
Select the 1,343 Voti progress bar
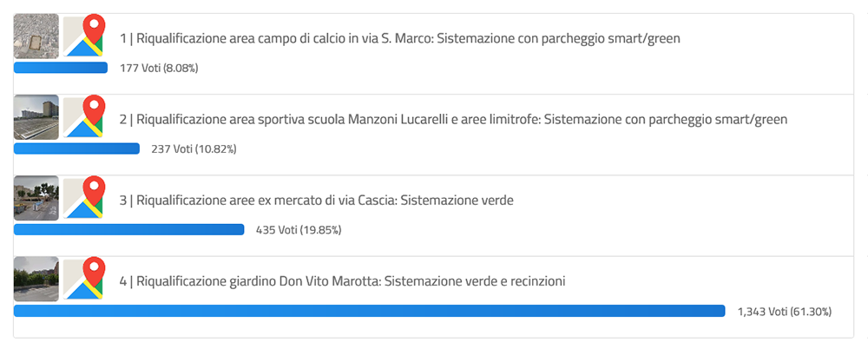pyautogui.click(x=369, y=311)
